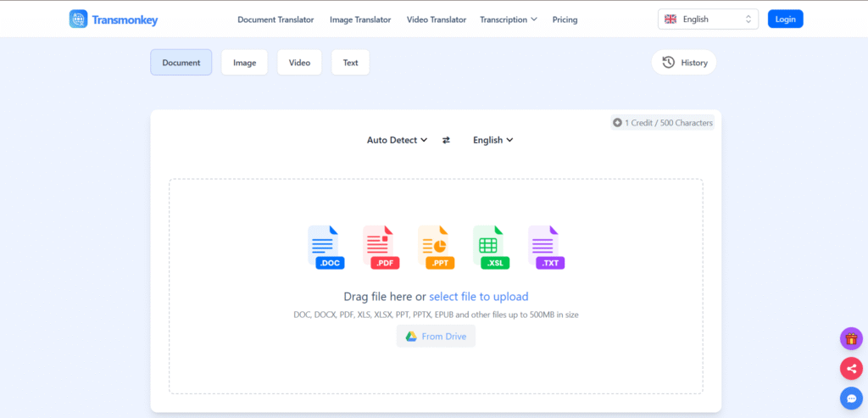Open Video Translator page
The height and width of the screenshot is (418, 868).
pos(437,20)
